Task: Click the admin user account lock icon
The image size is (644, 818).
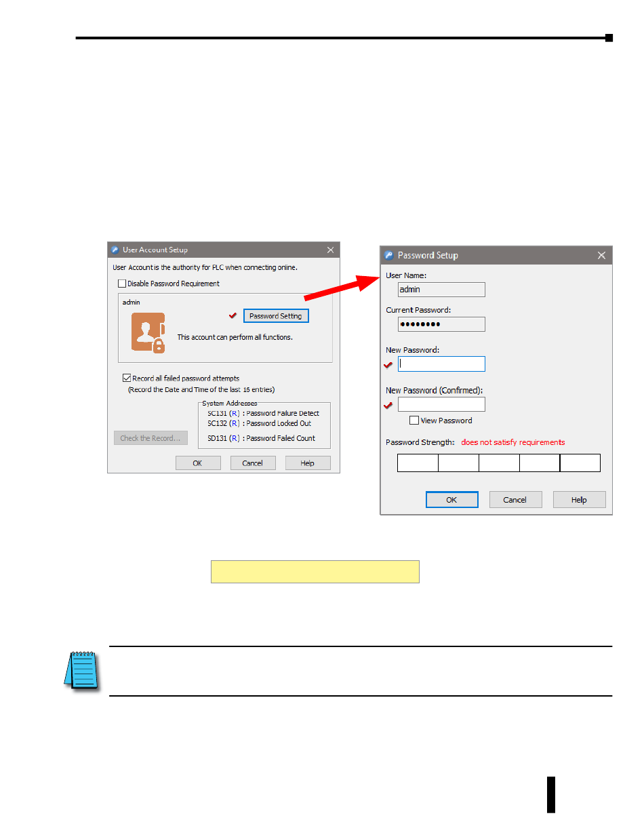Action: [148, 333]
